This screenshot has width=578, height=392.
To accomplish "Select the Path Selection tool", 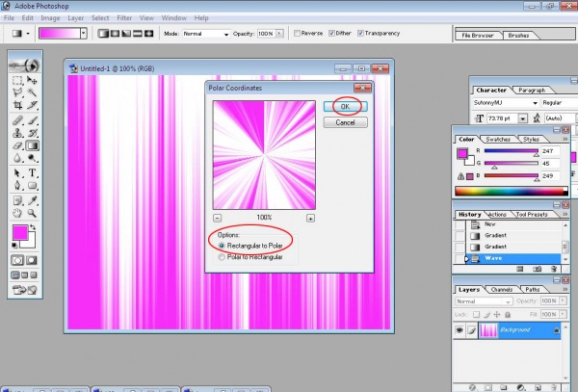I will click(17, 172).
